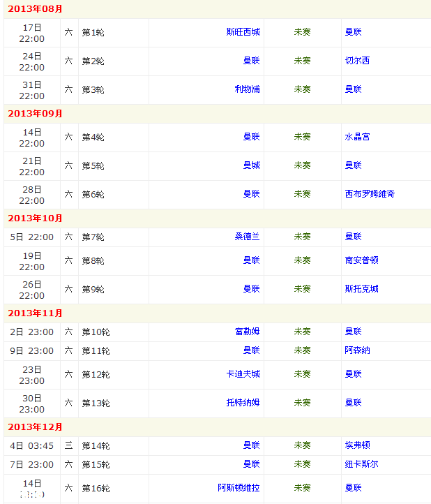431x504 pixels.
Task: Click 曼联 away team in 第1轮 row
Action: coord(353,32)
